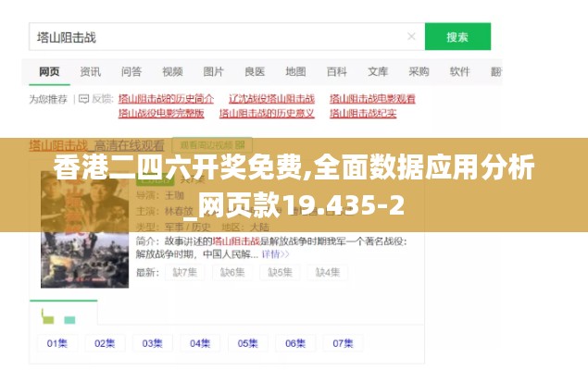Clear search text with the X icon
The height and width of the screenshot is (370, 588).
(411, 37)
